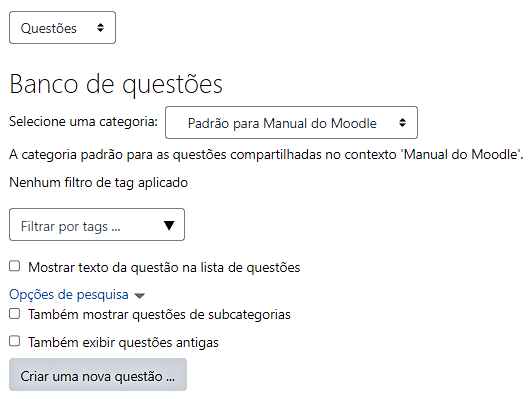Check Também exibir questões antigas box
The image size is (528, 399).
pos(14,341)
